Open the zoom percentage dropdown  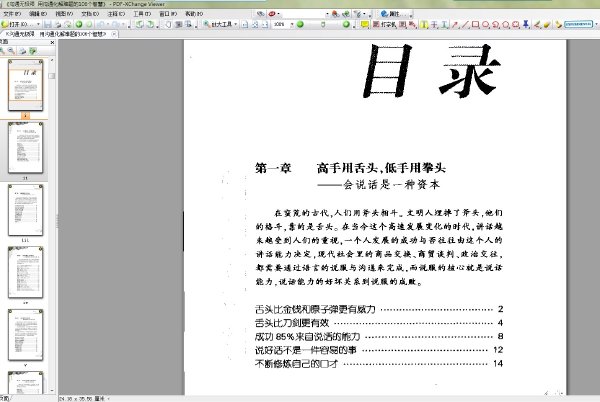[292, 24]
